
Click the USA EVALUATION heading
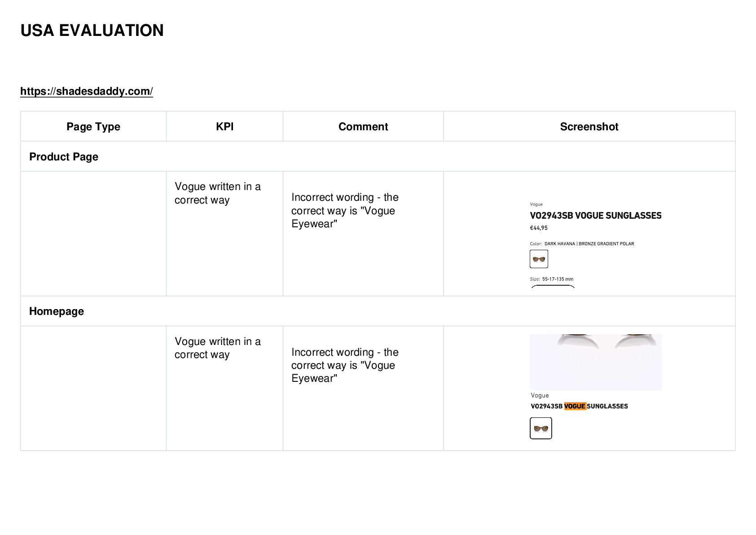[x=92, y=31]
